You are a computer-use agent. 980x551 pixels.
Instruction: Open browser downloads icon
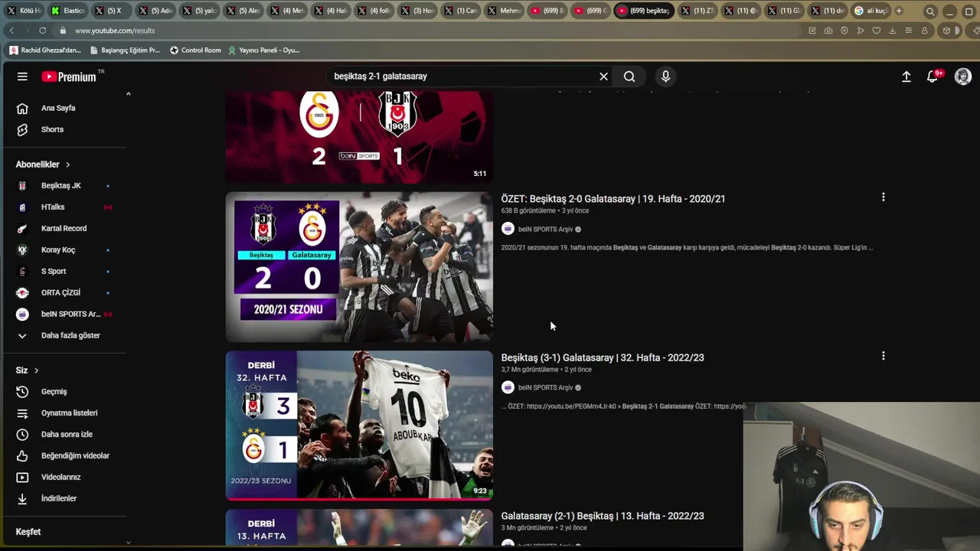coord(893,31)
